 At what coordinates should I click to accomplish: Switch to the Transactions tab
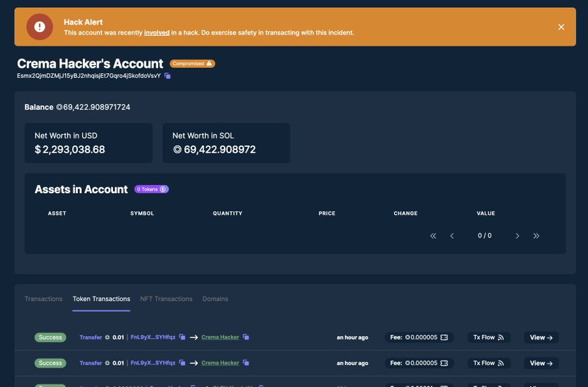[44, 299]
